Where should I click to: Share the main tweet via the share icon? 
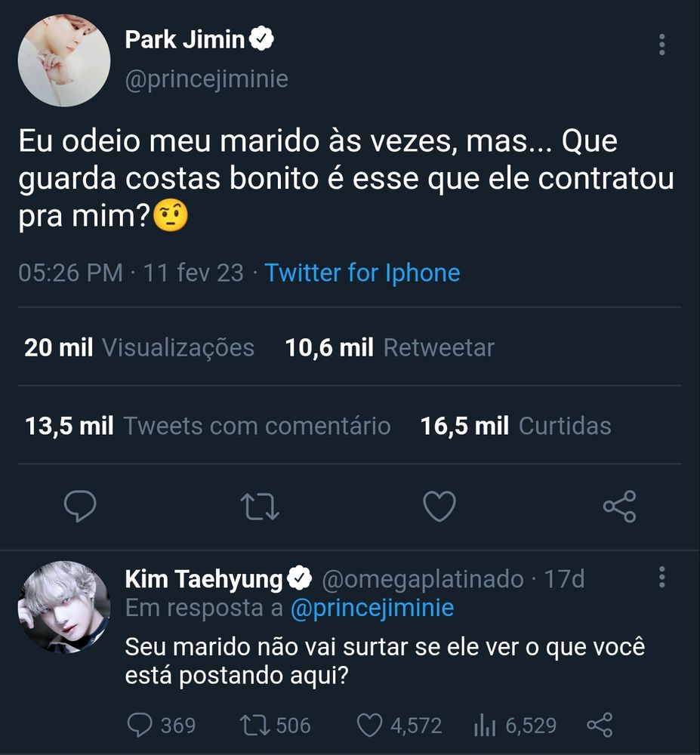coord(620,507)
